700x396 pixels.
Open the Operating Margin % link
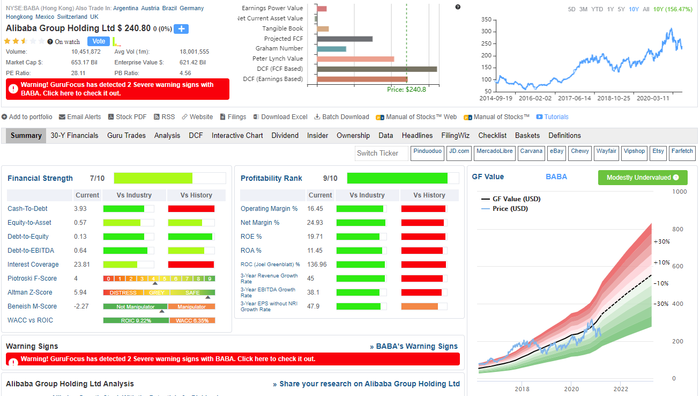269,208
